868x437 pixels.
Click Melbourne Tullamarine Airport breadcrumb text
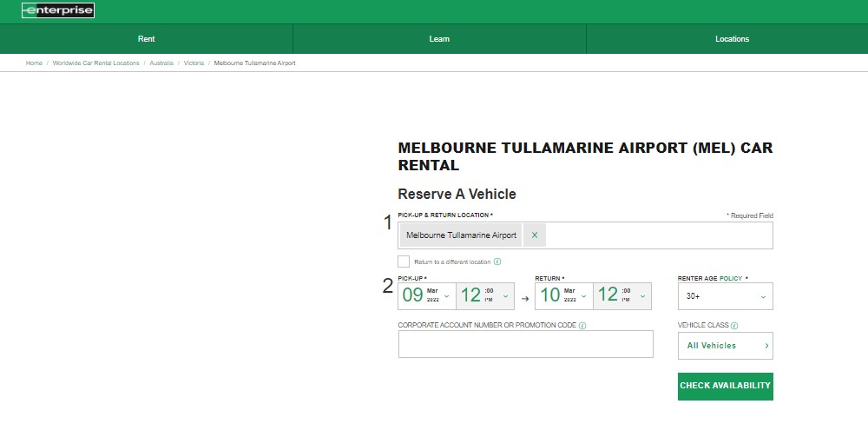click(x=254, y=63)
